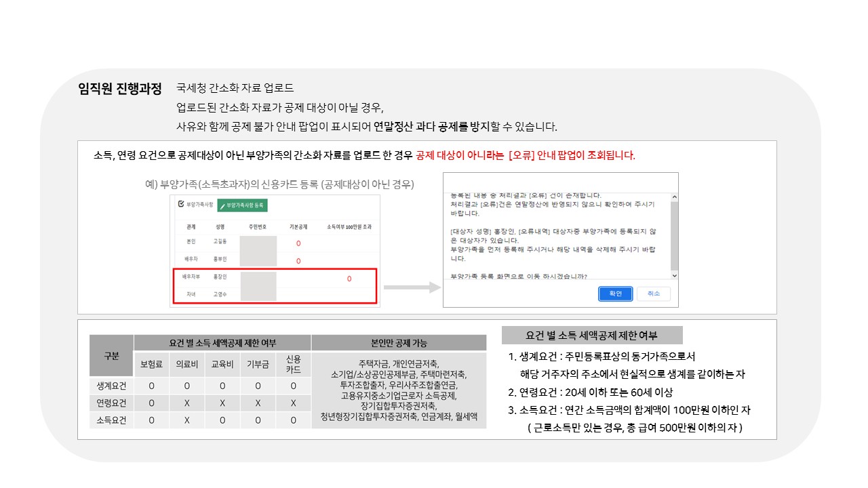Click the scroll-down arrow in the error popup
Viewport: 868px width, 488px height.
[673, 276]
